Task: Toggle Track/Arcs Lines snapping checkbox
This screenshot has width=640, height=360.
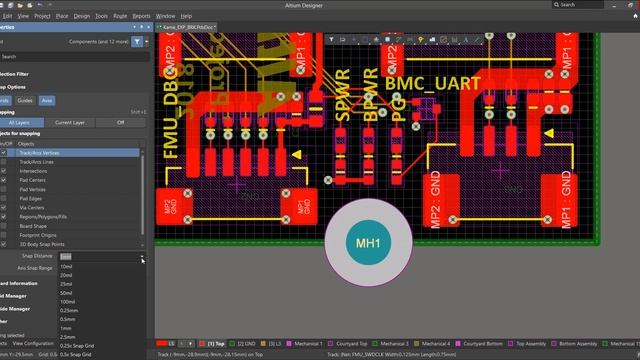Action: (x=4, y=162)
